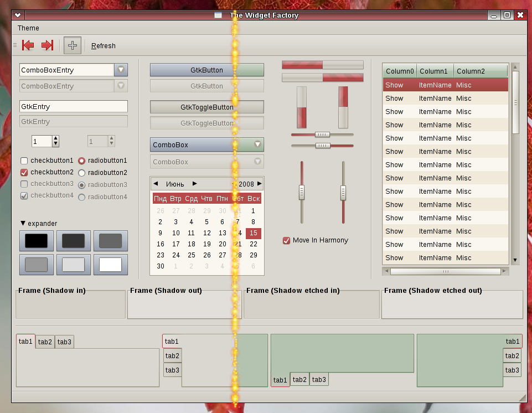Viewport: 532px width, 413px height.
Task: Switch to tab2 in top-tabbed notebook
Action: (x=45, y=342)
